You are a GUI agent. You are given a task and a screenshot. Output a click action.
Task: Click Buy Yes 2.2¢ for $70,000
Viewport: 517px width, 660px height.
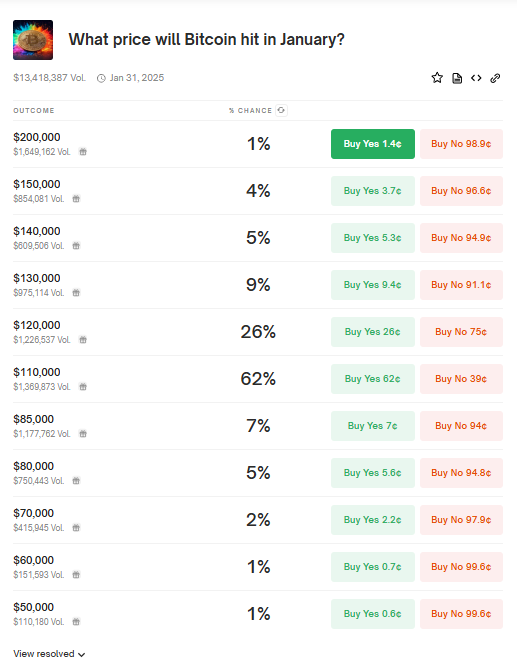[x=373, y=520]
